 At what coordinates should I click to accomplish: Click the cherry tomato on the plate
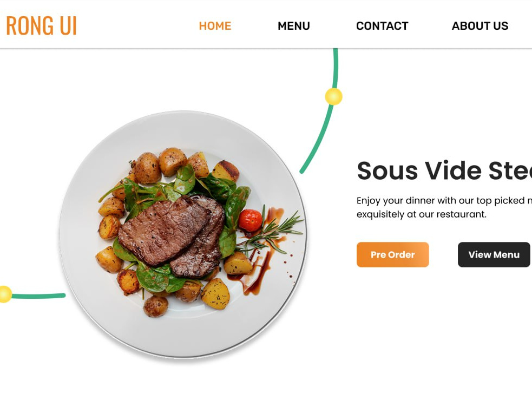(250, 220)
